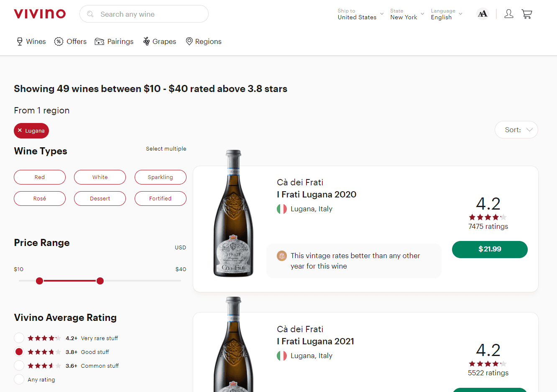Click the I Frati Lugana 2020 bottle image
This screenshot has height=392, width=557.
[x=233, y=213]
